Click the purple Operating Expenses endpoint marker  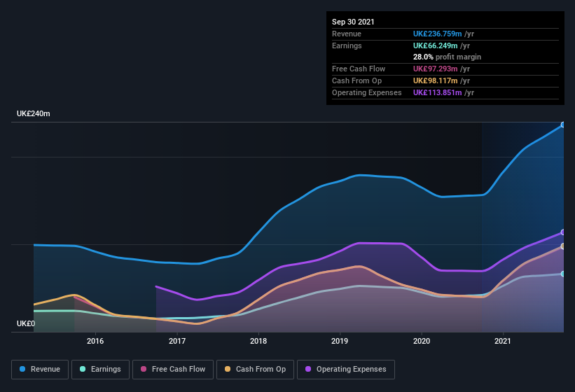(562, 232)
